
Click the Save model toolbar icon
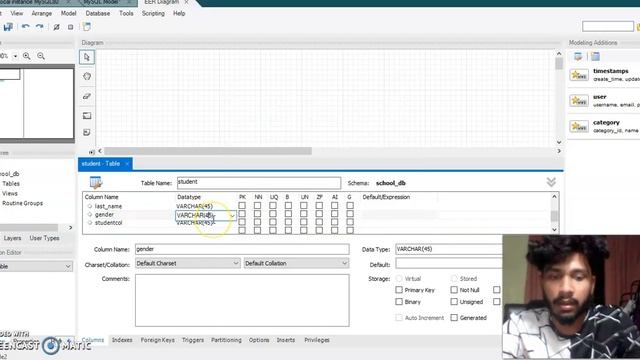[x=8, y=27]
